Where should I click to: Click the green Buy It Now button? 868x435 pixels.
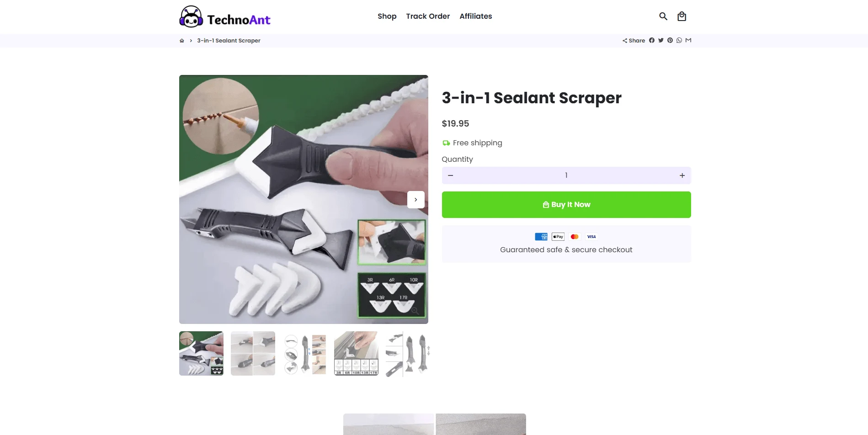566,205
